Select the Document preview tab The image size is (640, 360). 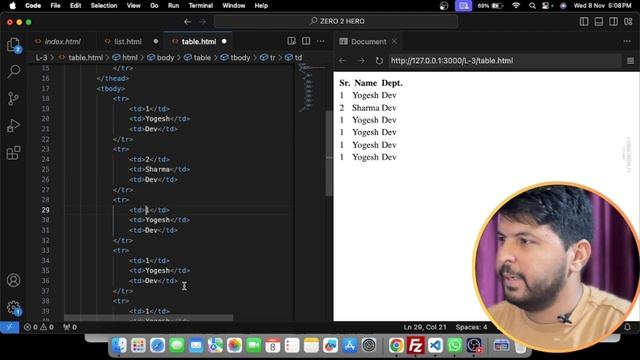pos(368,41)
